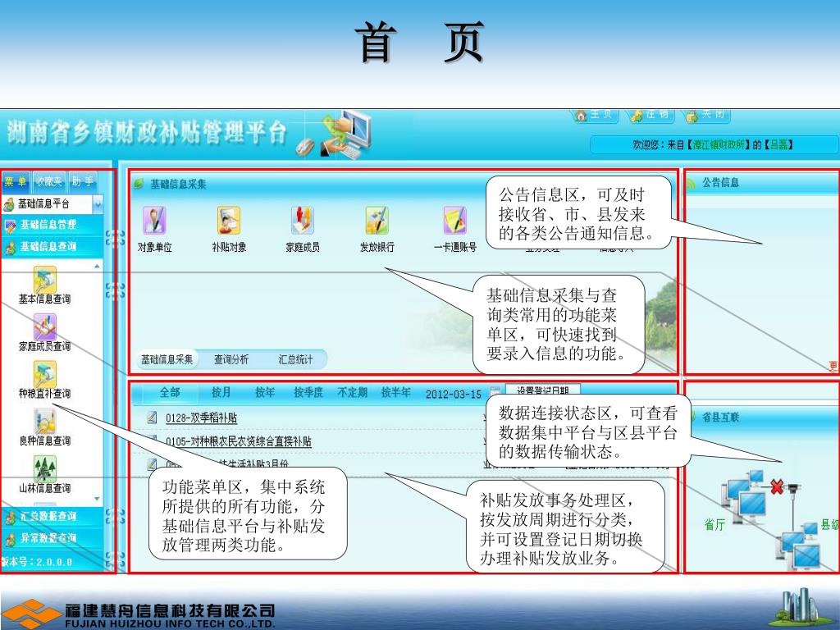
Task: Click the up arrow above 基本信息查询
Action: pyautogui.click(x=97, y=266)
